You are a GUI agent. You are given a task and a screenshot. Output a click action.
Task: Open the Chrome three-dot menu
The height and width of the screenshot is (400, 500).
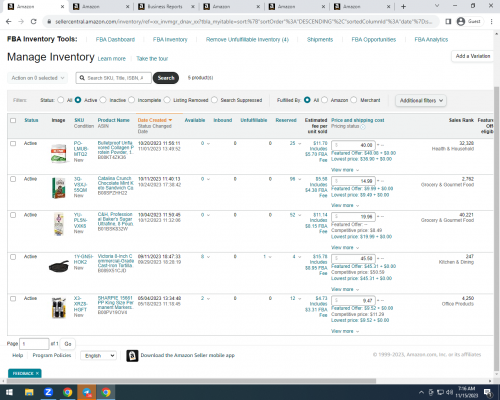(x=491, y=21)
